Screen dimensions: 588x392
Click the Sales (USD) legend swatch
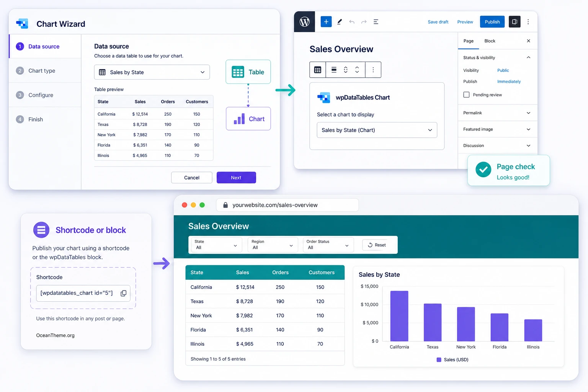click(x=439, y=360)
